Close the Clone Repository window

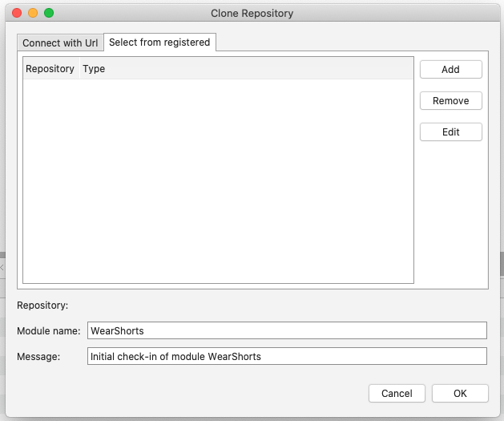(x=17, y=13)
